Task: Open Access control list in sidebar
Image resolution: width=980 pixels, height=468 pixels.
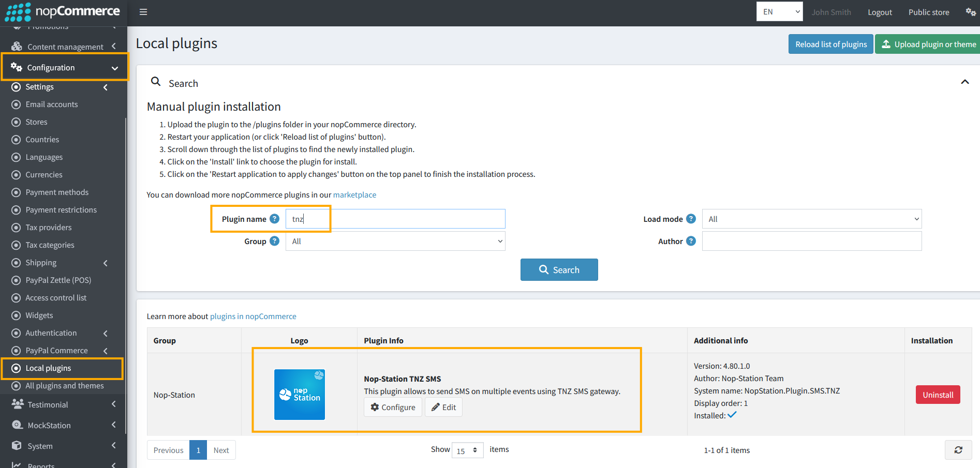Action: click(x=56, y=298)
